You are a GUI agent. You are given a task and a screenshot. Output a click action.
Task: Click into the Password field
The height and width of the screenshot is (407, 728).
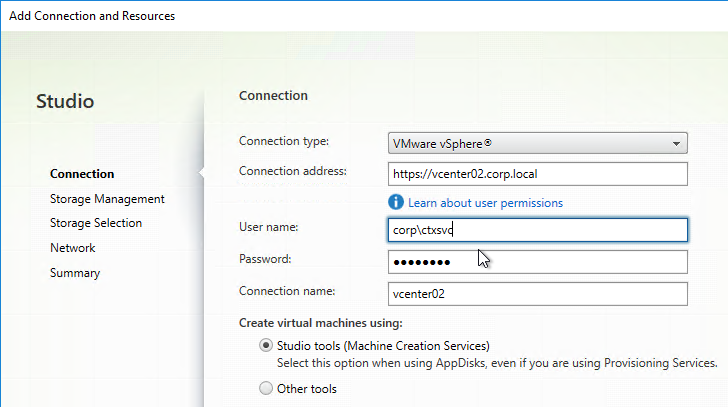(x=538, y=262)
